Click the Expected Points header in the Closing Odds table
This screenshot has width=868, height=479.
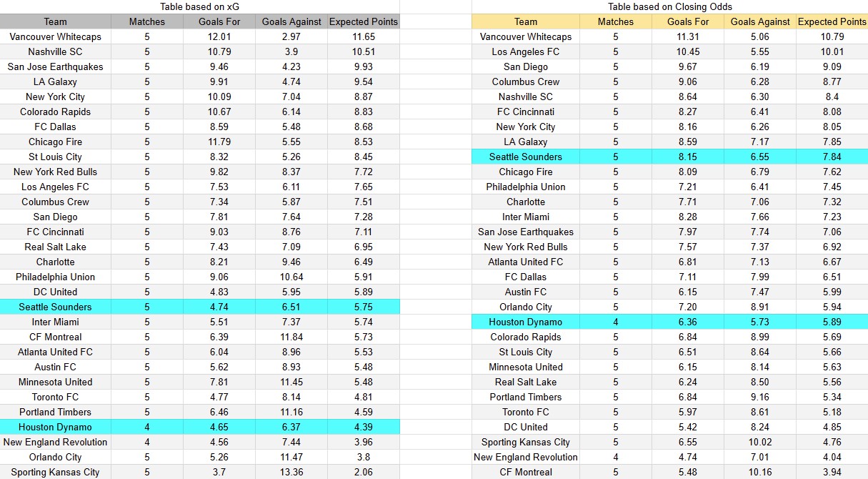[x=829, y=21]
